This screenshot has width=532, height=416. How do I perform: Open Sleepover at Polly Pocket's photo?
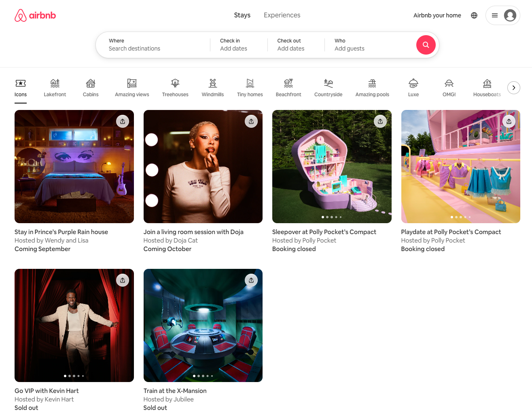click(332, 167)
